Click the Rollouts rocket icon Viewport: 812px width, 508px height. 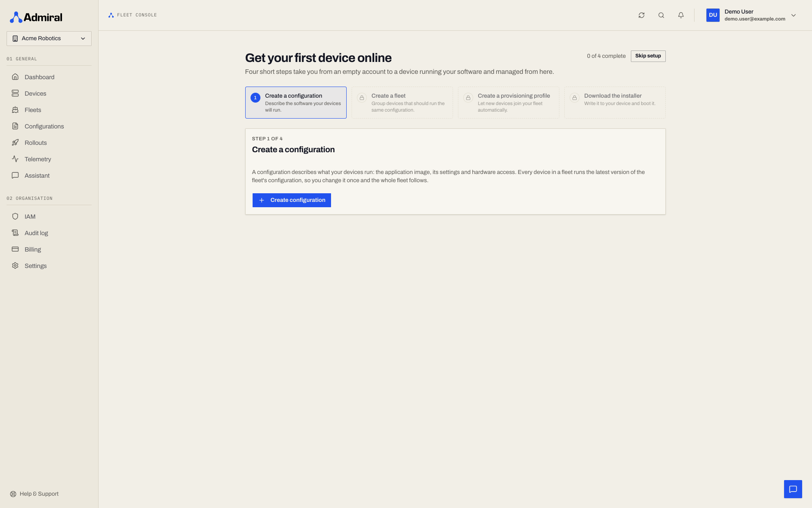[15, 142]
